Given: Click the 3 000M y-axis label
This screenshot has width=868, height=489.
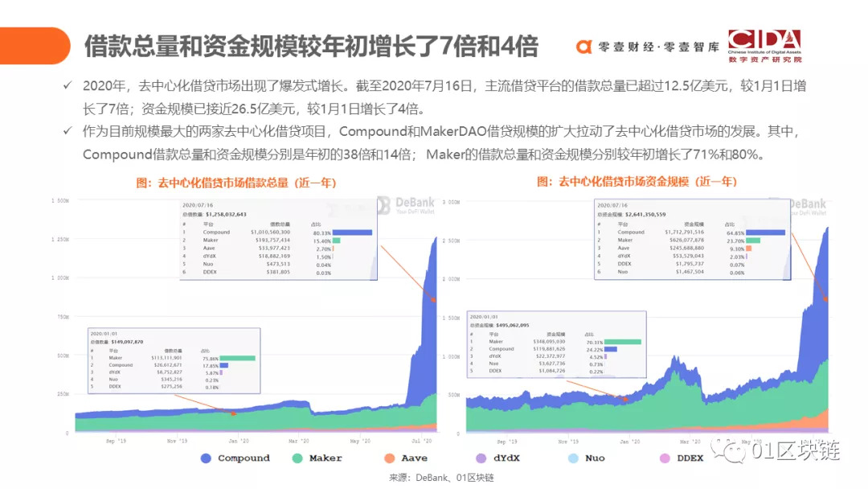Looking at the screenshot, I should coord(451,202).
